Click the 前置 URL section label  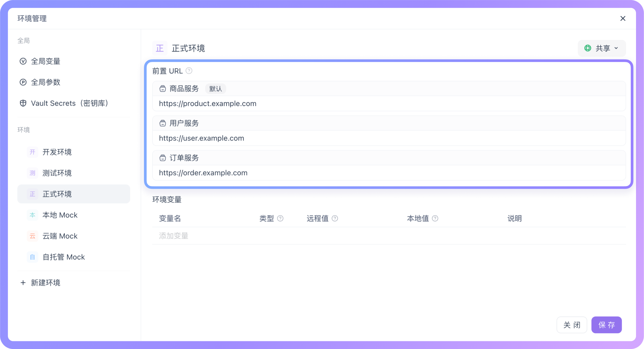coord(167,71)
